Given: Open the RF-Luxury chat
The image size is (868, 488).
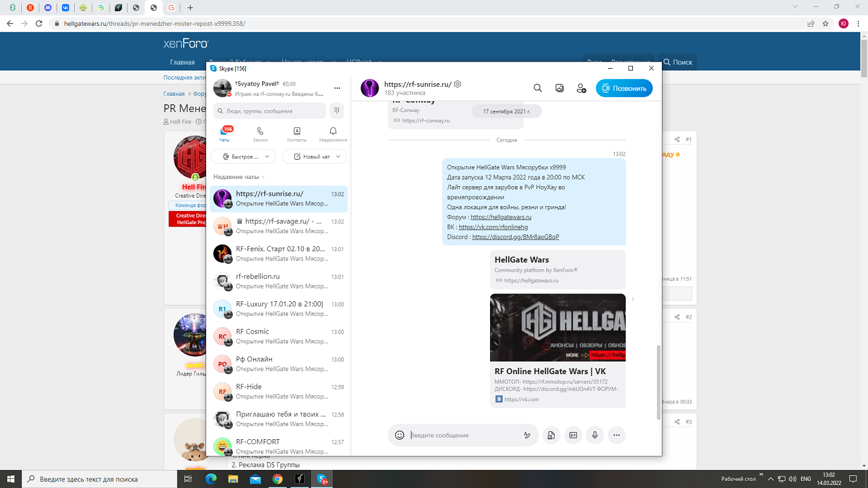Looking at the screenshot, I should click(x=277, y=309).
